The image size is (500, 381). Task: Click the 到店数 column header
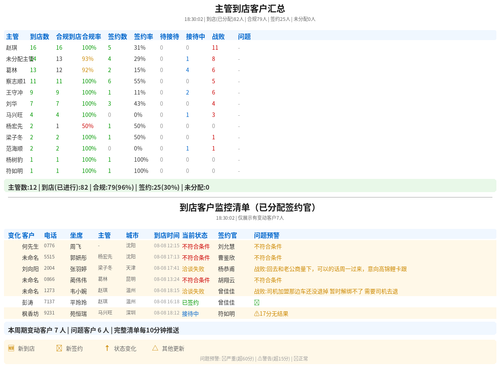click(x=39, y=37)
